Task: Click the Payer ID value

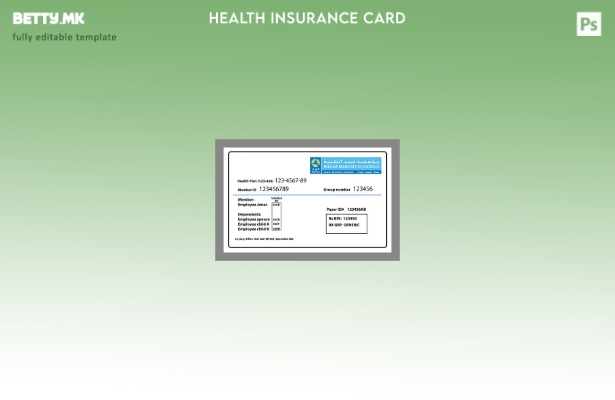Action: (x=356, y=210)
